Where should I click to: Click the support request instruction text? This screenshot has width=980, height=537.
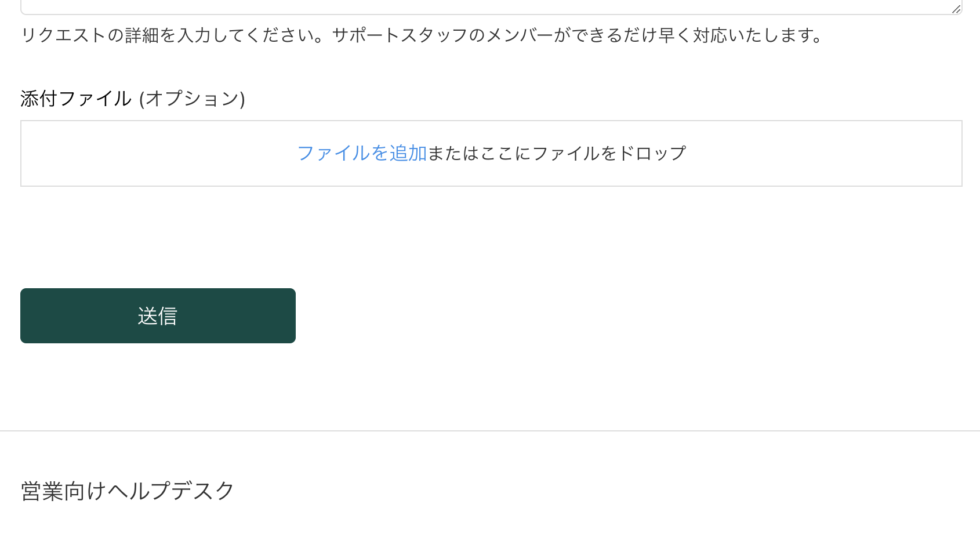pyautogui.click(x=420, y=37)
